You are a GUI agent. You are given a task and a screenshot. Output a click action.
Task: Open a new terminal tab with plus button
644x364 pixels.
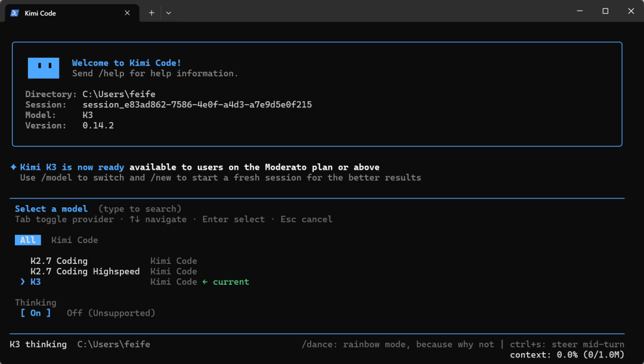[151, 13]
